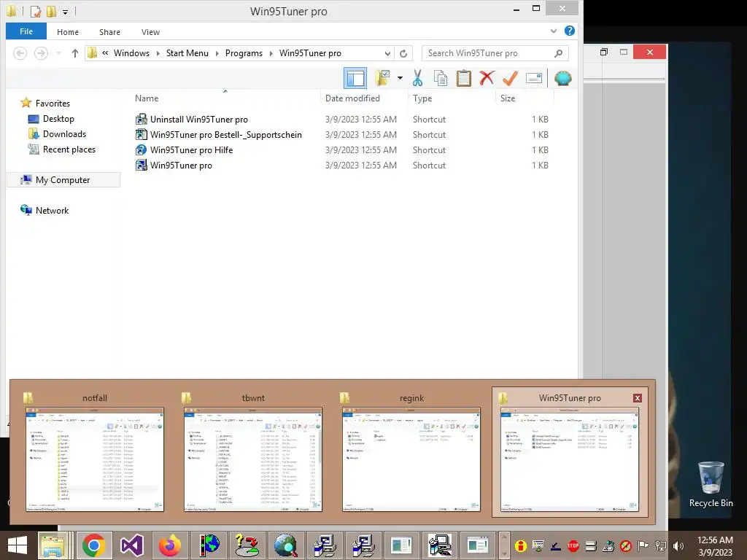Switch to the tbwnt window thumbnail

(253, 452)
